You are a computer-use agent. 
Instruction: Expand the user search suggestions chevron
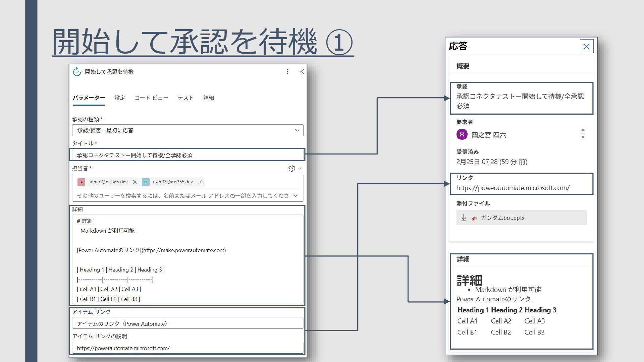[296, 196]
